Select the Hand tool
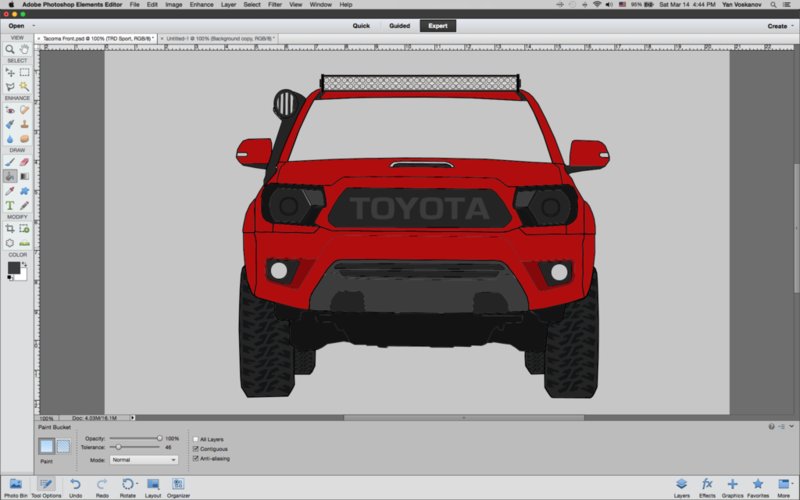800x500 pixels. tap(24, 49)
